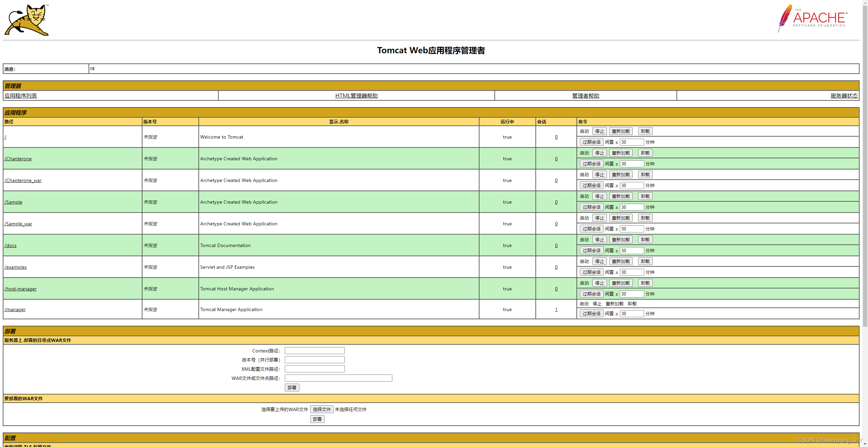
Task: Open the /host-manager application link
Action: (21, 289)
